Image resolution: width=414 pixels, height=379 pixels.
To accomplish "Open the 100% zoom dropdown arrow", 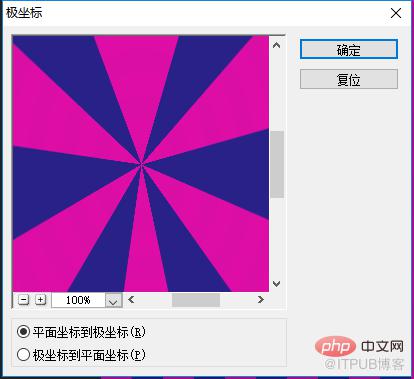I will pos(114,300).
